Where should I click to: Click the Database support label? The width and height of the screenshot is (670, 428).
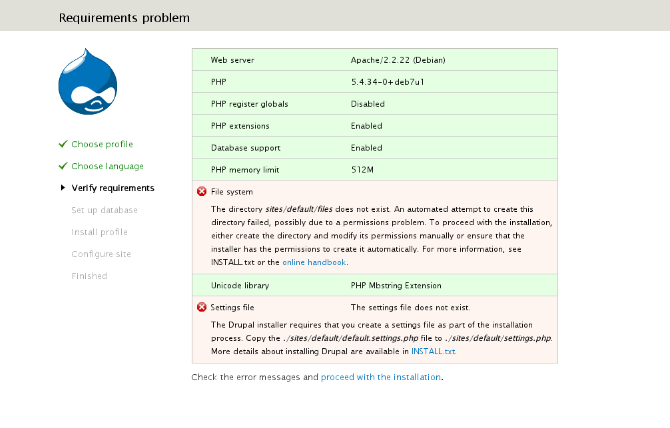(x=246, y=148)
